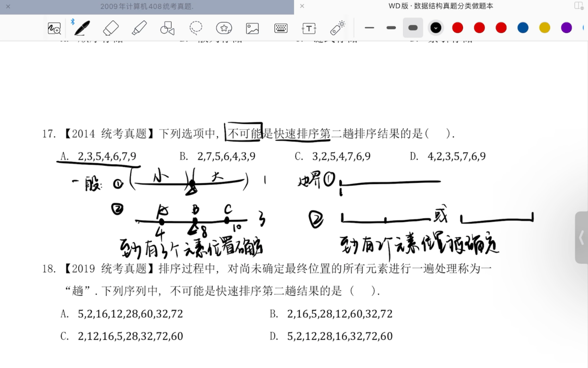Click question 18 option C. 2,12,16,5,28,32,72,60

coord(122,336)
